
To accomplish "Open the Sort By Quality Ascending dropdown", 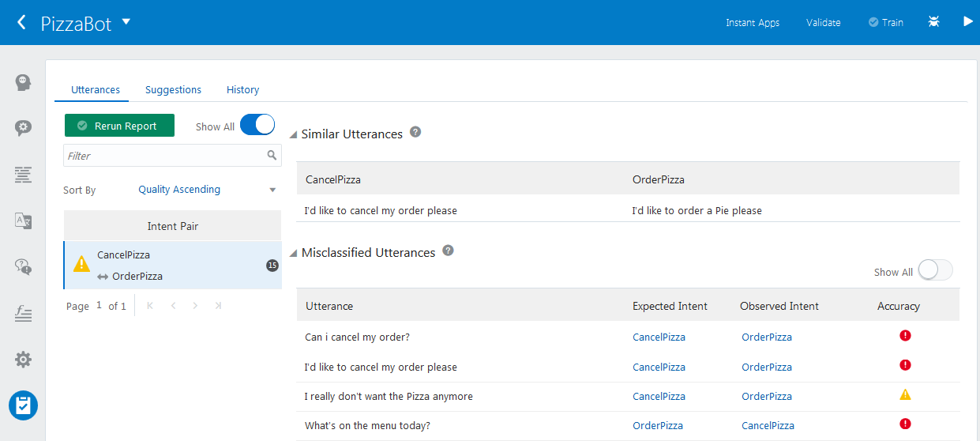I will [x=208, y=190].
